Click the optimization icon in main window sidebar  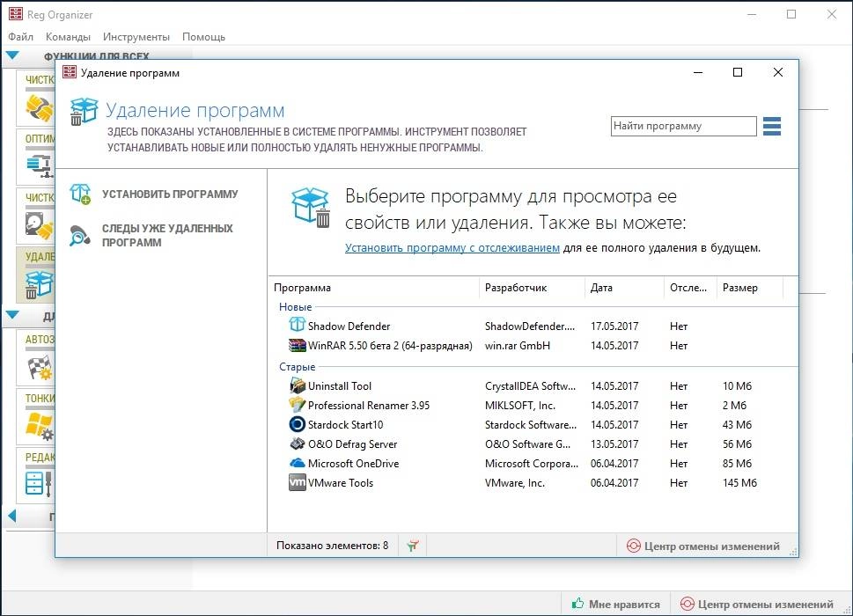40,165
